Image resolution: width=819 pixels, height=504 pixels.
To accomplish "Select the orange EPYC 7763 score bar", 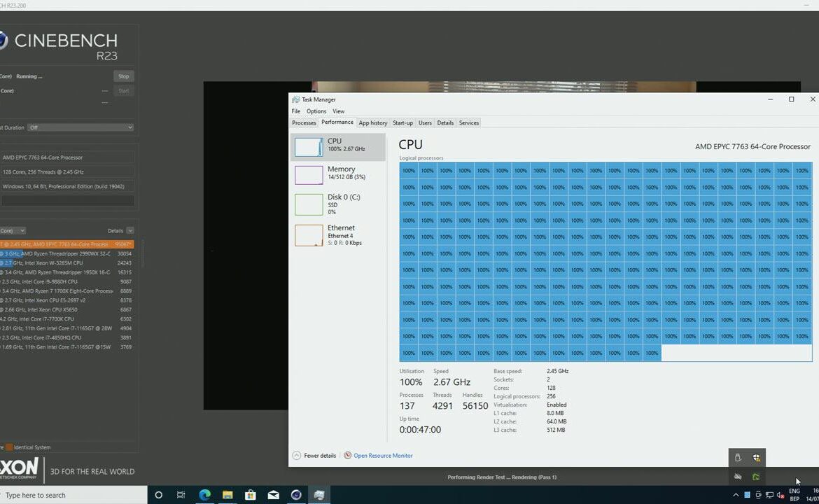I will [x=66, y=244].
